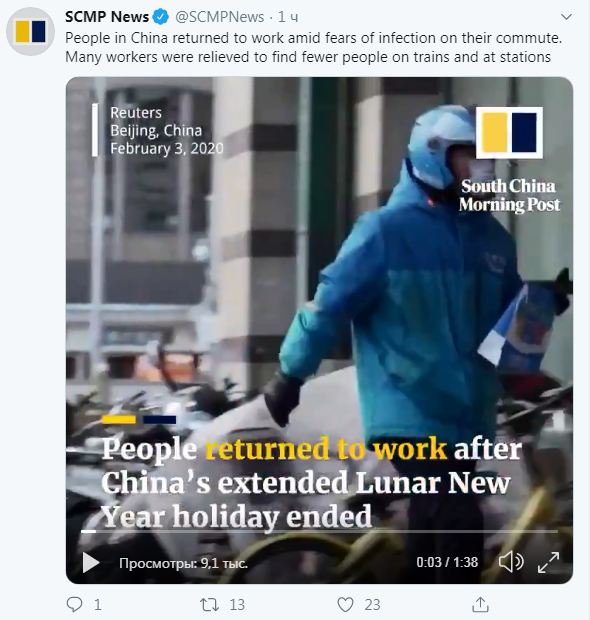Open SCMP News profile avatar
The image size is (590, 620).
pos(30,31)
